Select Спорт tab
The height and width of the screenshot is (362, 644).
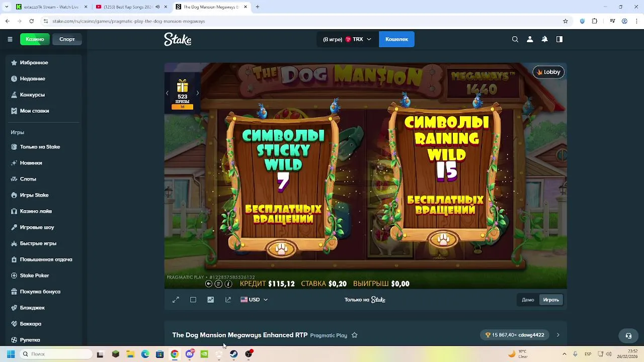coord(67,39)
